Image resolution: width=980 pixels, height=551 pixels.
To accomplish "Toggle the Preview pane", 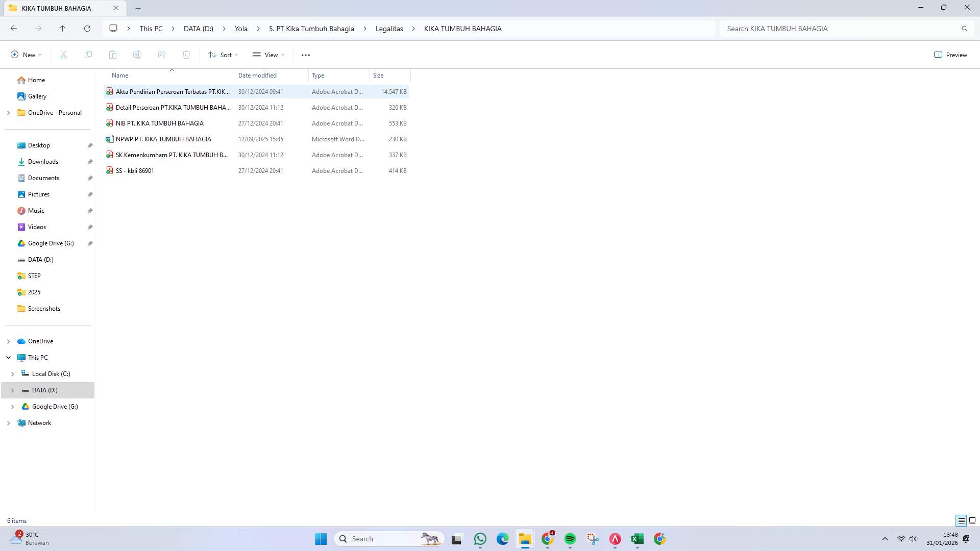I will [950, 55].
